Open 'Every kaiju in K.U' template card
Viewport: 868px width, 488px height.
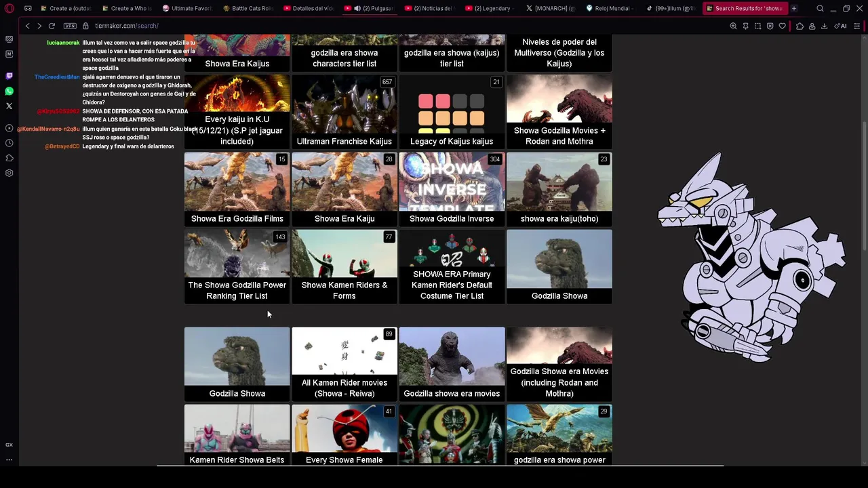237,112
